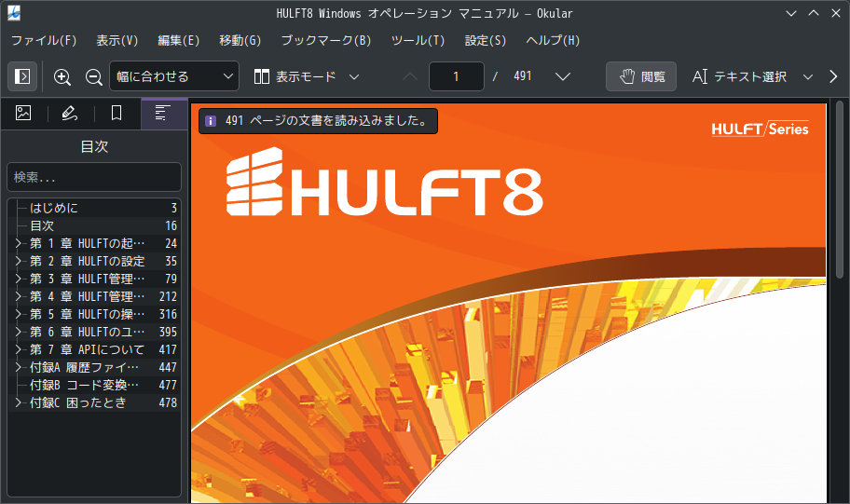Click page number 212 in contents list
This screenshot has width=850, height=504.
168,296
